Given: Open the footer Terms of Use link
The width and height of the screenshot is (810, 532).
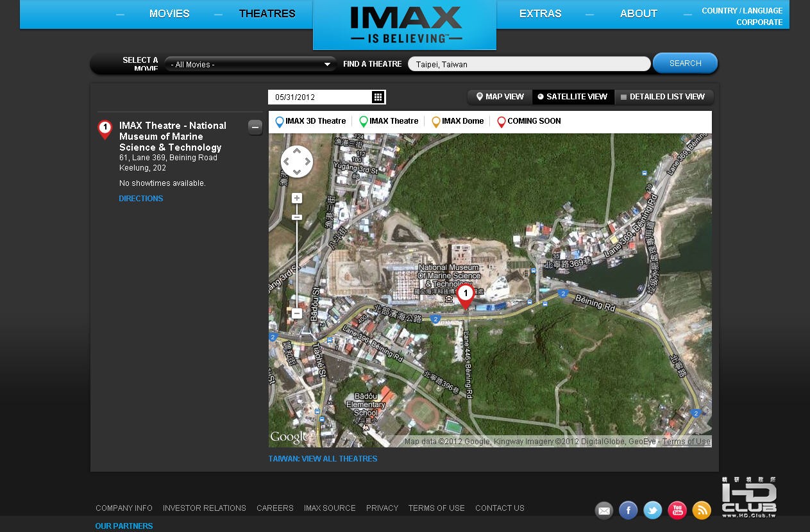Looking at the screenshot, I should (437, 508).
